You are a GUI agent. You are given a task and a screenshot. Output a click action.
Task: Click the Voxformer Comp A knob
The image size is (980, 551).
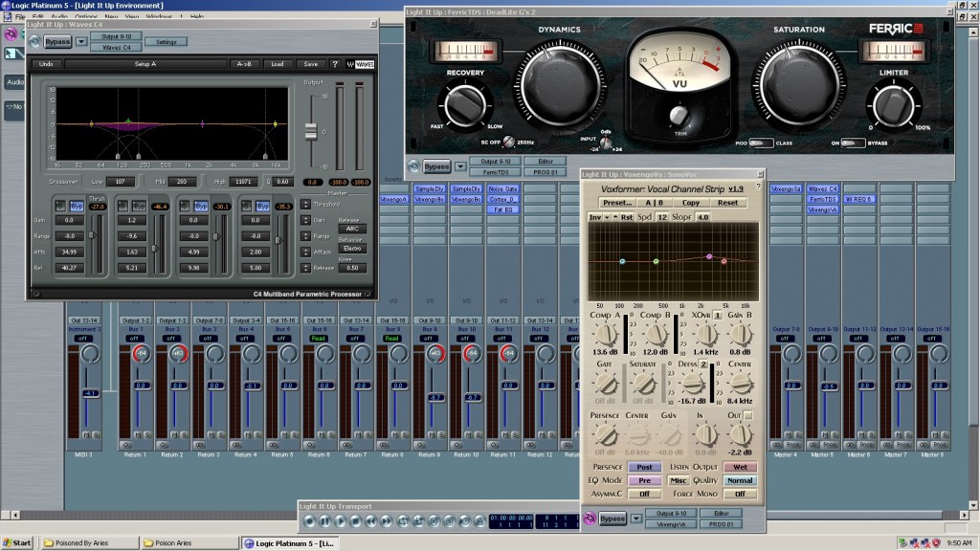click(605, 334)
